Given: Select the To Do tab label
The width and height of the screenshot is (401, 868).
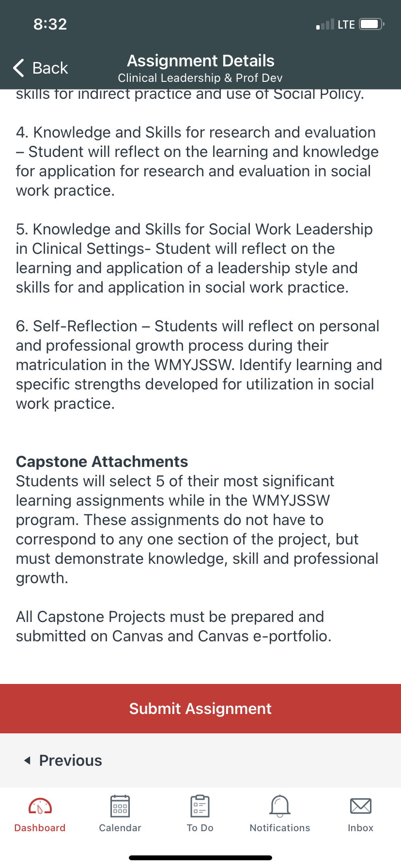Looking at the screenshot, I should click(x=200, y=828).
